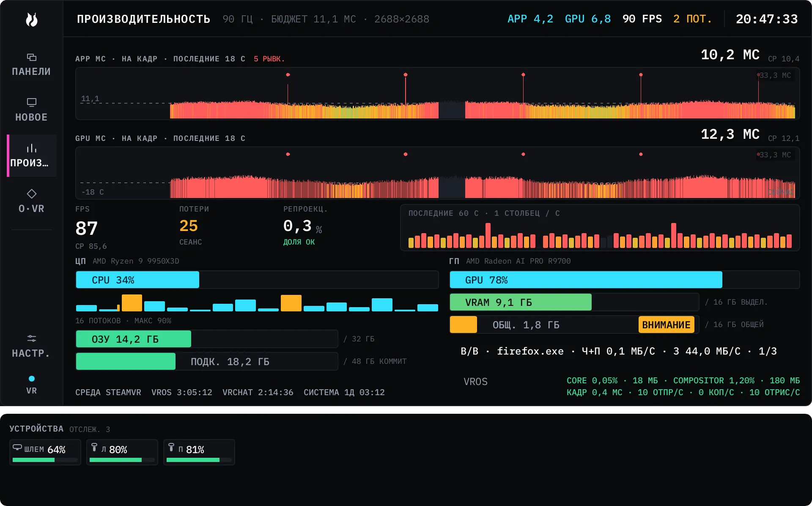Click the 5 РЫВК. stutter count label
The image size is (812, 506).
tap(269, 59)
